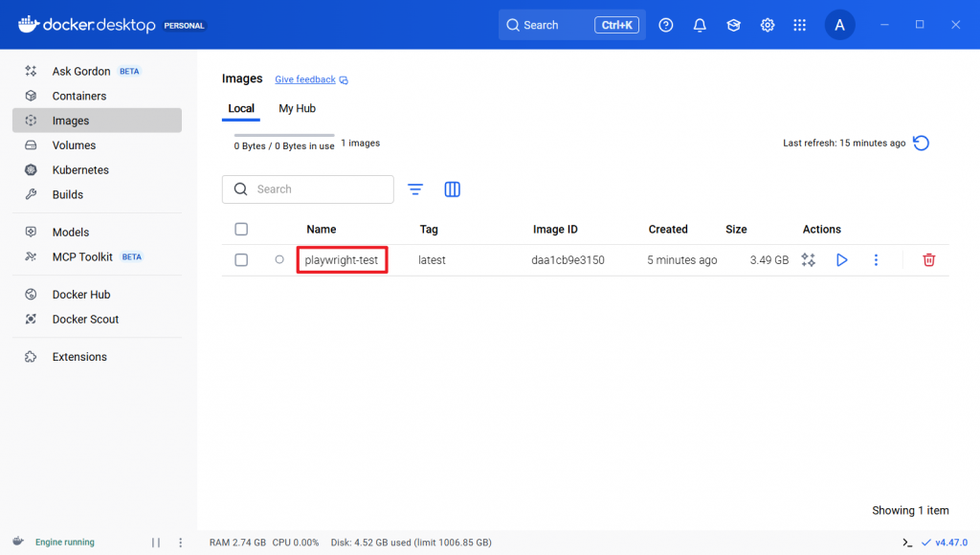Viewport: 980px width, 555px height.
Task: Open the Learning center graduation cap icon
Action: [733, 25]
